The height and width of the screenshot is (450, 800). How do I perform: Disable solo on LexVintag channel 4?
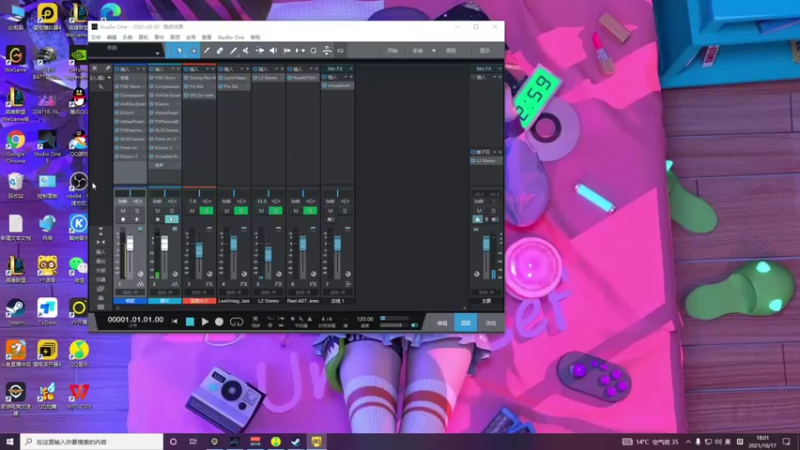tap(241, 211)
